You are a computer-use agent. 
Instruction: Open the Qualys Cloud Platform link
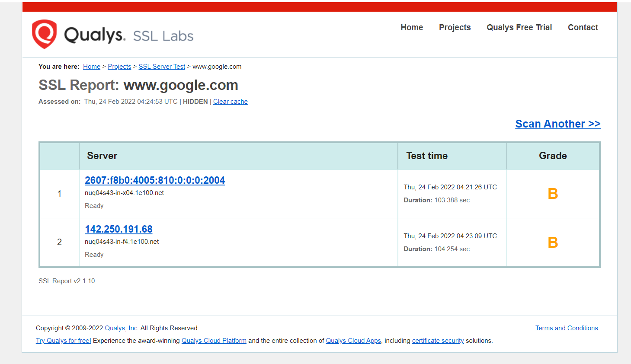[x=214, y=340]
